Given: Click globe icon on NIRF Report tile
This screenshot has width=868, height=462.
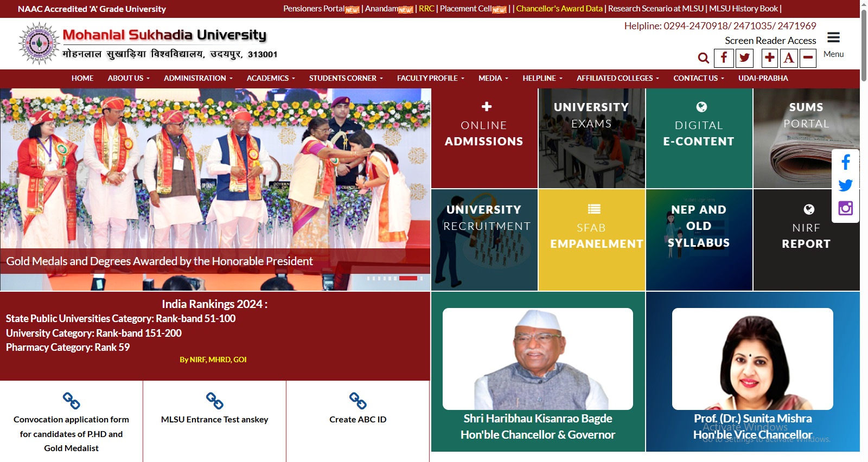Looking at the screenshot, I should (809, 209).
